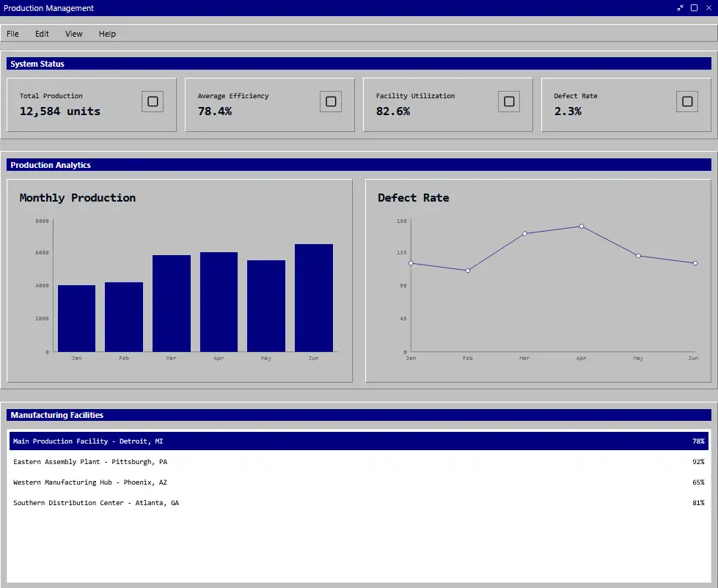Viewport: 718px width, 588px height.
Task: Click the June production bar
Action: click(314, 298)
